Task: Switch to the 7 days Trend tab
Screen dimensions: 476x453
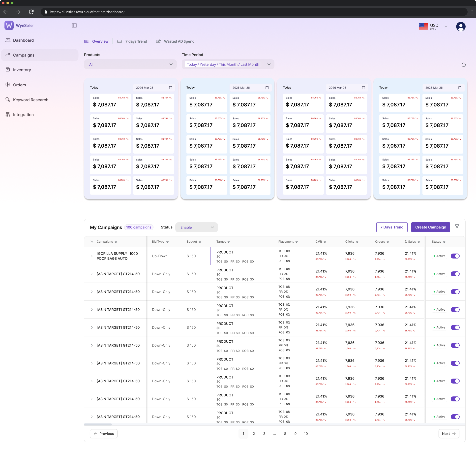Action: pos(132,41)
